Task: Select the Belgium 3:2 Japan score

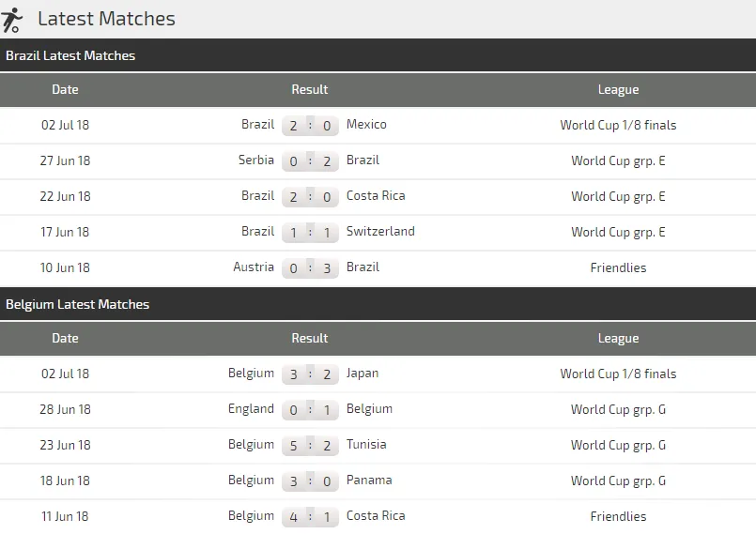Action: pyautogui.click(x=310, y=374)
